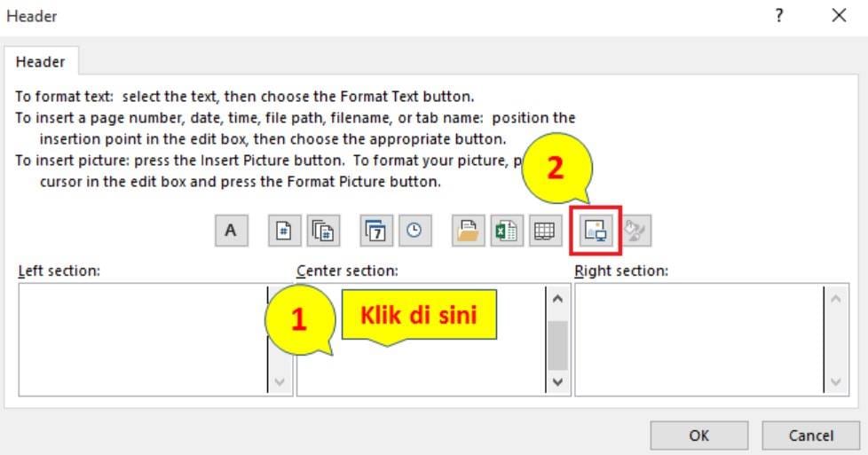This screenshot has width=868, height=455.
Task: Click inside the Right section edit box
Action: pyautogui.click(x=698, y=340)
